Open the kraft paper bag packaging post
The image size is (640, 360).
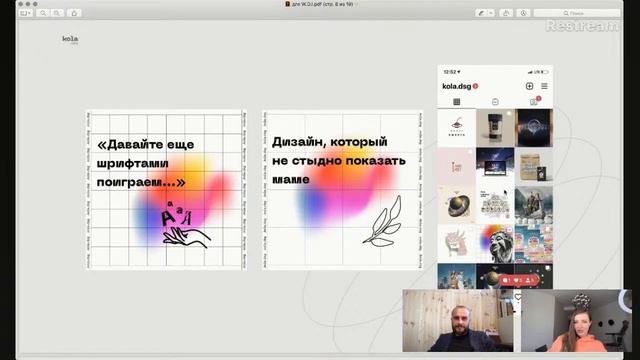click(534, 167)
